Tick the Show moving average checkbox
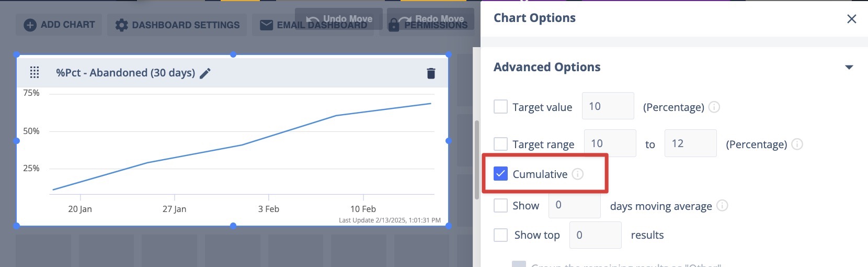The width and height of the screenshot is (868, 267). click(x=500, y=205)
